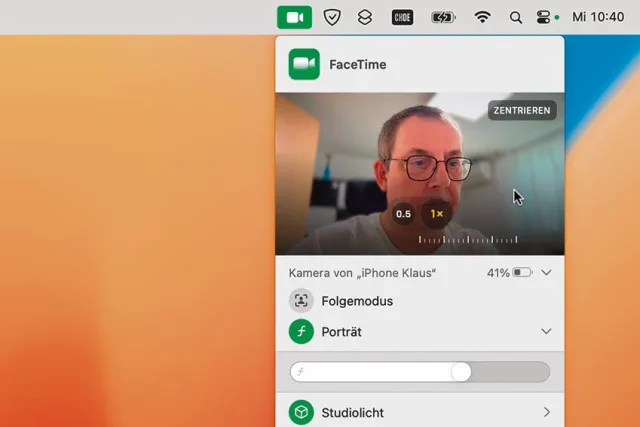Click the camera preview thumbnail
The image size is (640, 427).
point(420,174)
